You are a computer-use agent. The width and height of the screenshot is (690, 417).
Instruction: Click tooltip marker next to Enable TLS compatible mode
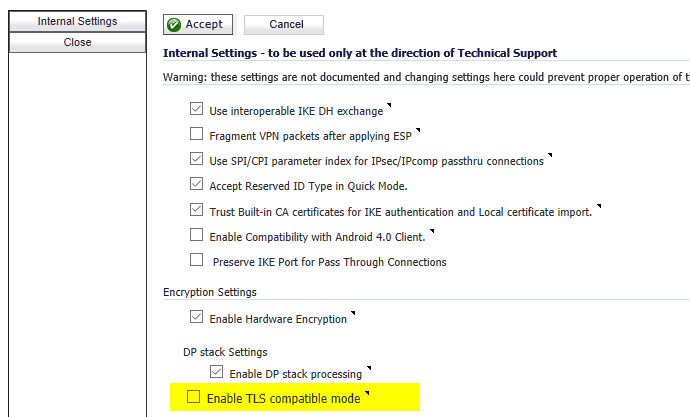pyautogui.click(x=367, y=393)
